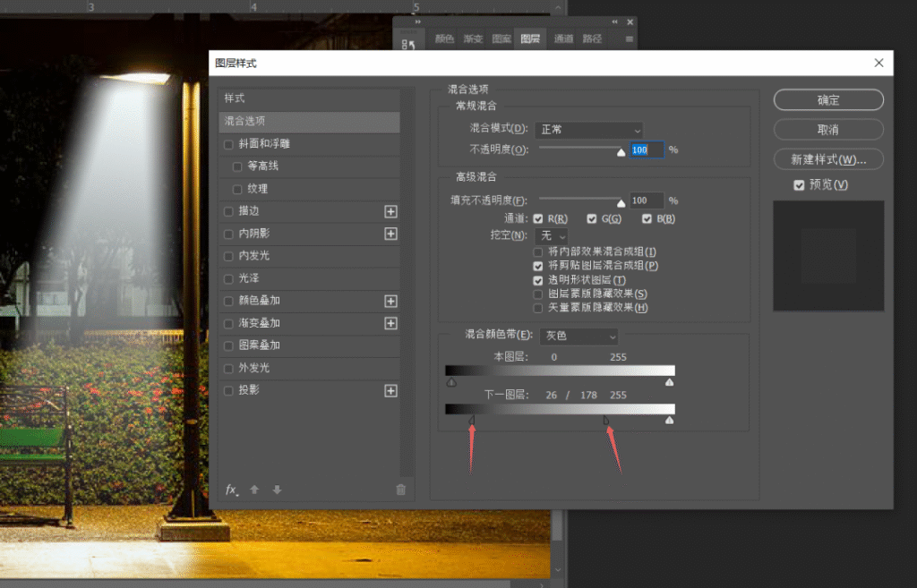
Task: Click the 下一图层 white point slider handle
Action: click(670, 421)
